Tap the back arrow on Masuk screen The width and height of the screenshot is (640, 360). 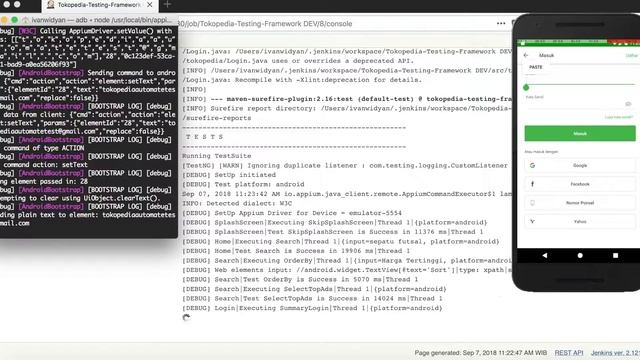526,55
